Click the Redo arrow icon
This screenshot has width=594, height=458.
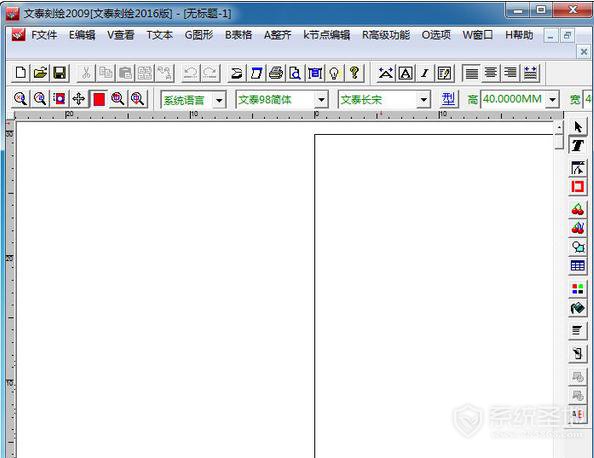coord(210,73)
